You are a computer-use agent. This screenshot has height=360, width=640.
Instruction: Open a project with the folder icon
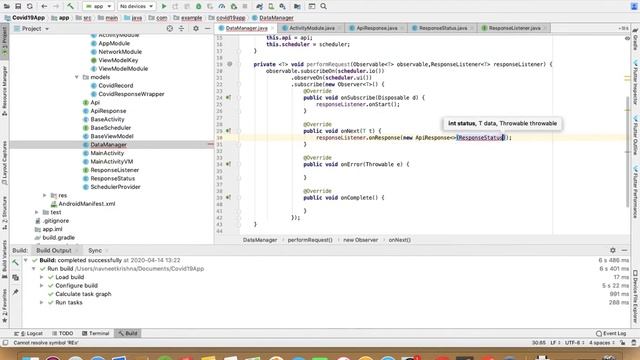click(x=7, y=6)
